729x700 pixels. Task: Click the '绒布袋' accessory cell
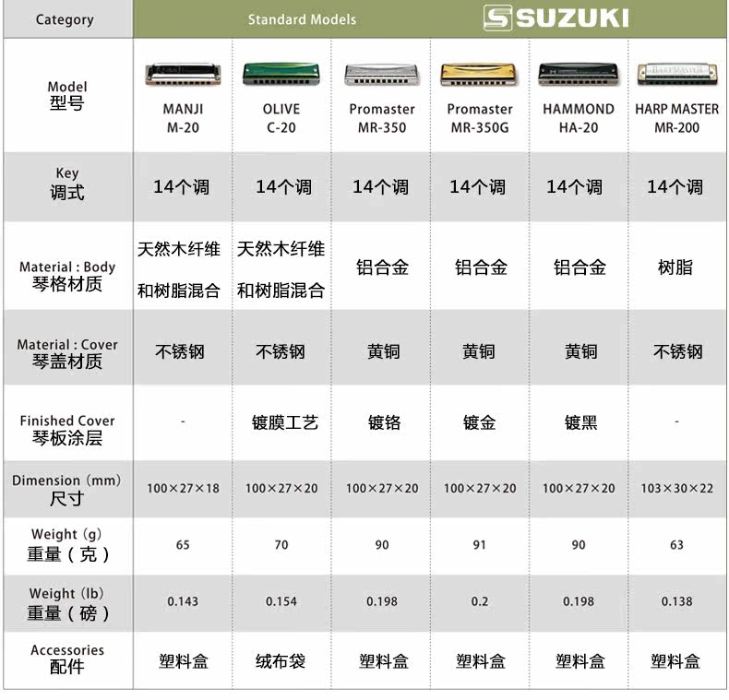281,661
